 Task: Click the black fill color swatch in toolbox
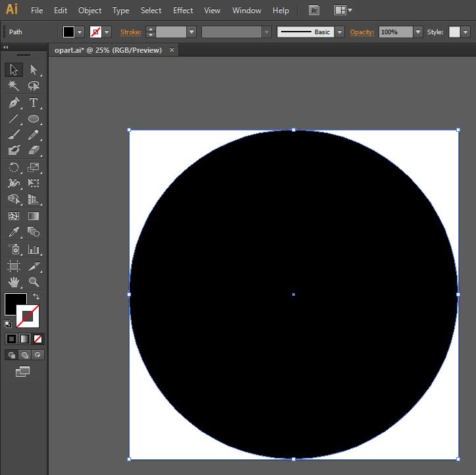[x=14, y=304]
